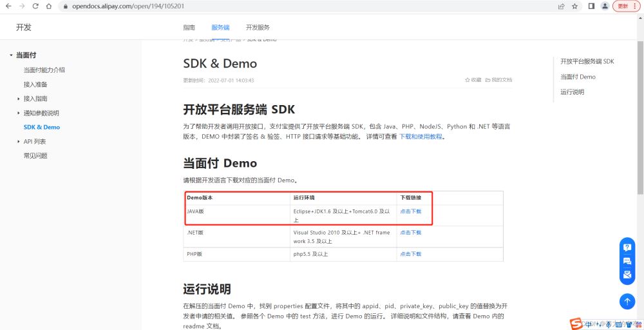Click the browser share page icon
The image size is (644, 330).
click(561, 6)
